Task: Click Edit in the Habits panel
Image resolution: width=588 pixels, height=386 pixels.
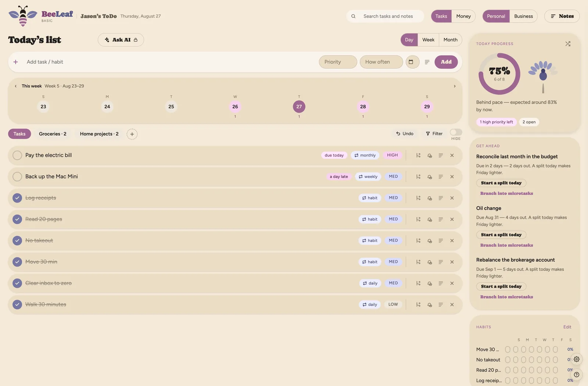Action: tap(567, 327)
